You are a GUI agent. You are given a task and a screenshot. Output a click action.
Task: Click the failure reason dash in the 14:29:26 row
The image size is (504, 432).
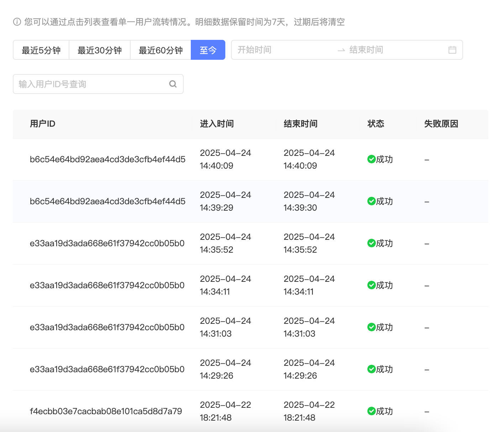click(427, 370)
